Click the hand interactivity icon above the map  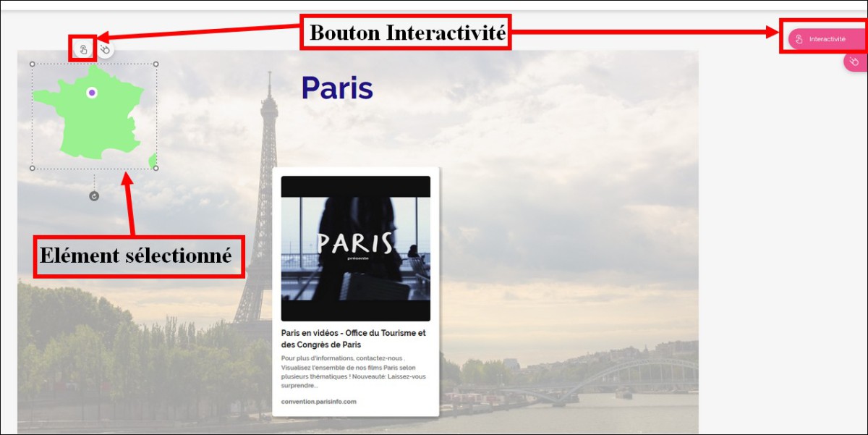click(83, 49)
